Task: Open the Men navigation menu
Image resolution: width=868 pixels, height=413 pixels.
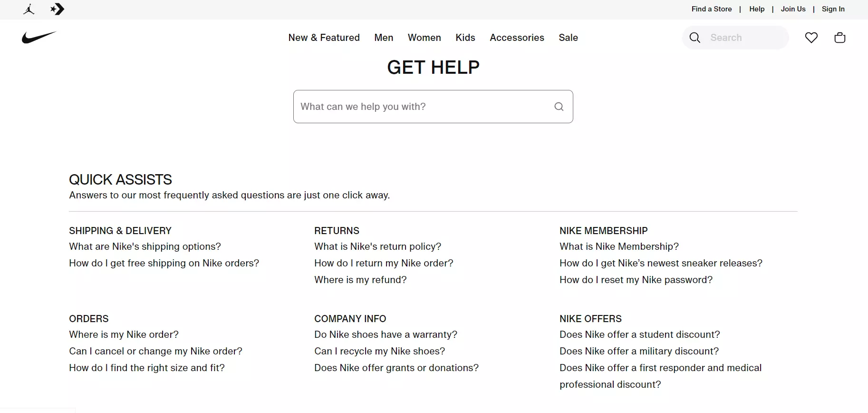Action: (x=384, y=38)
